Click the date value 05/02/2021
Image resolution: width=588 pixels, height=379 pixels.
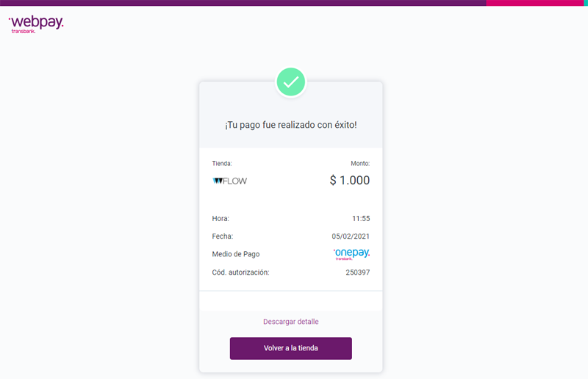[x=351, y=237]
